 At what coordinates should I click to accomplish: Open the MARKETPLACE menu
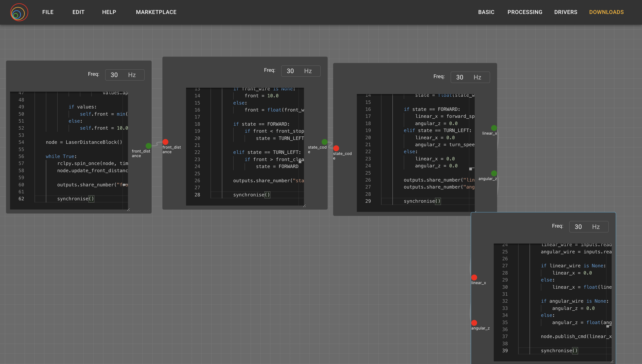(156, 12)
